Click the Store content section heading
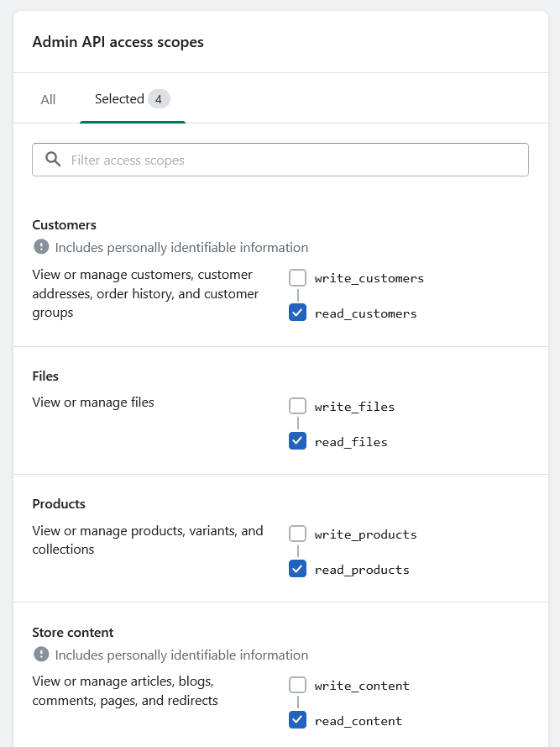 (x=73, y=633)
